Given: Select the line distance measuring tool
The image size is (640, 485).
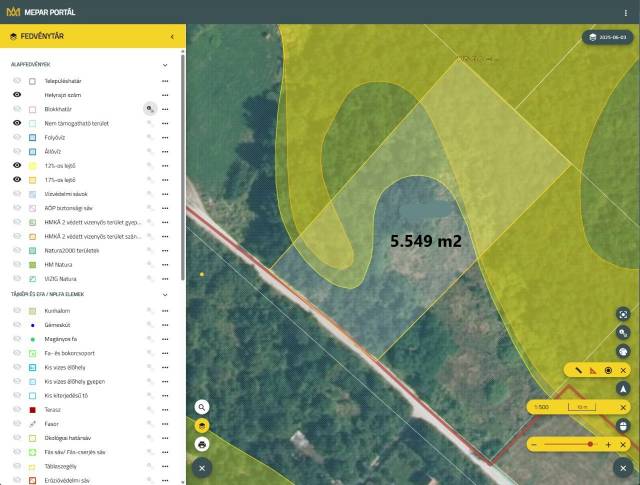Looking at the screenshot, I should pos(579,370).
